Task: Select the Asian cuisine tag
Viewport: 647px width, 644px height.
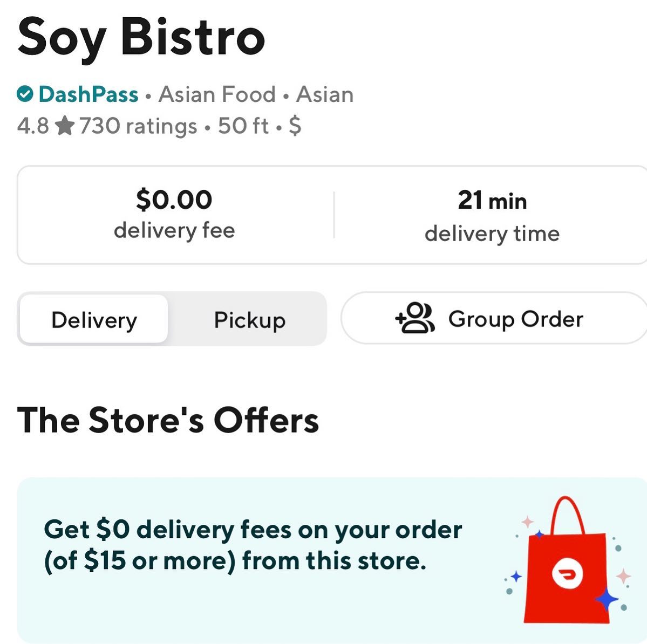Action: [325, 94]
